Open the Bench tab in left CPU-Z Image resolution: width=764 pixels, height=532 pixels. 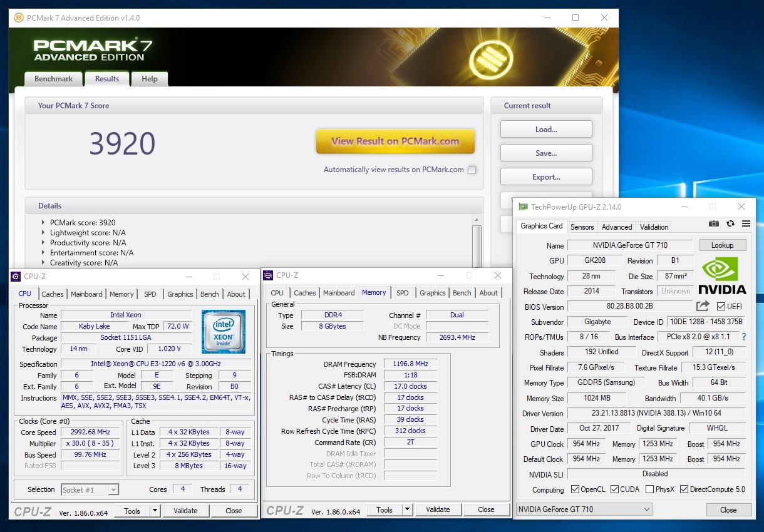[x=210, y=294]
